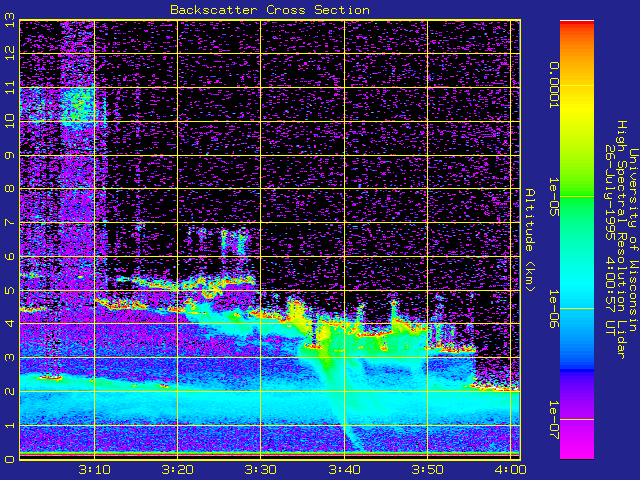Click the 1e-06 colorbar label
This screenshot has width=640, height=480.
[553, 309]
